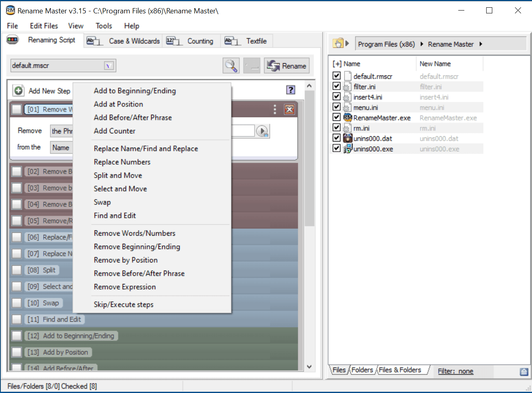
Task: Click the blue eject icon next to Filter
Action: (523, 372)
